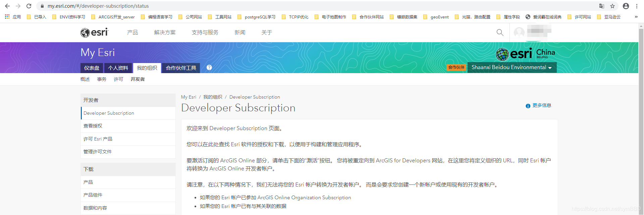
Task: Open the 新闻 navigation menu
Action: coord(240,32)
